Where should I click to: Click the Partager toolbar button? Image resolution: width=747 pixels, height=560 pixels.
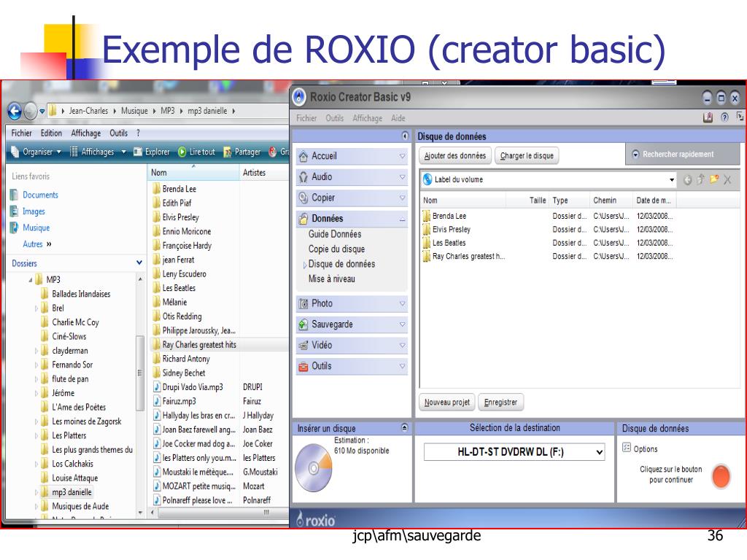point(242,152)
